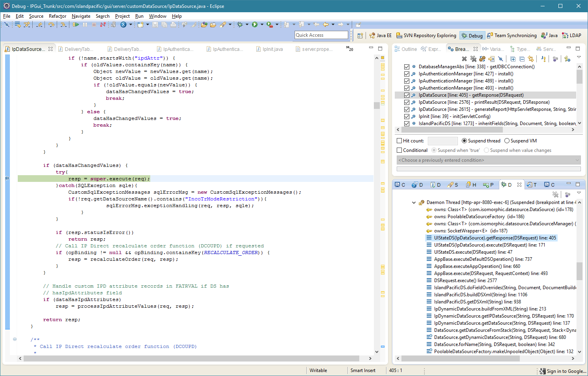This screenshot has height=376, width=588.
Task: Close the IpDataSource editor tab
Action: coord(50,49)
